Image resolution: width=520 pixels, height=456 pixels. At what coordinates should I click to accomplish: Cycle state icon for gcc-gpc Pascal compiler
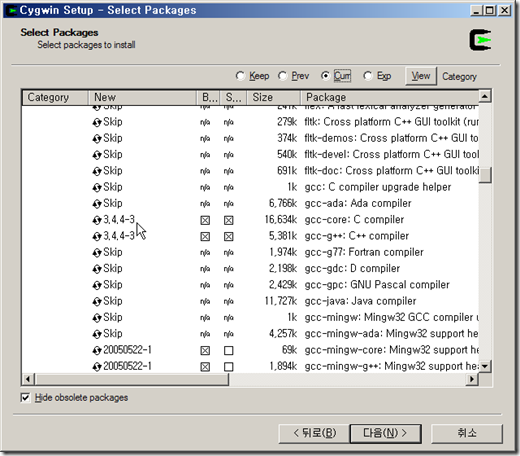(x=97, y=286)
